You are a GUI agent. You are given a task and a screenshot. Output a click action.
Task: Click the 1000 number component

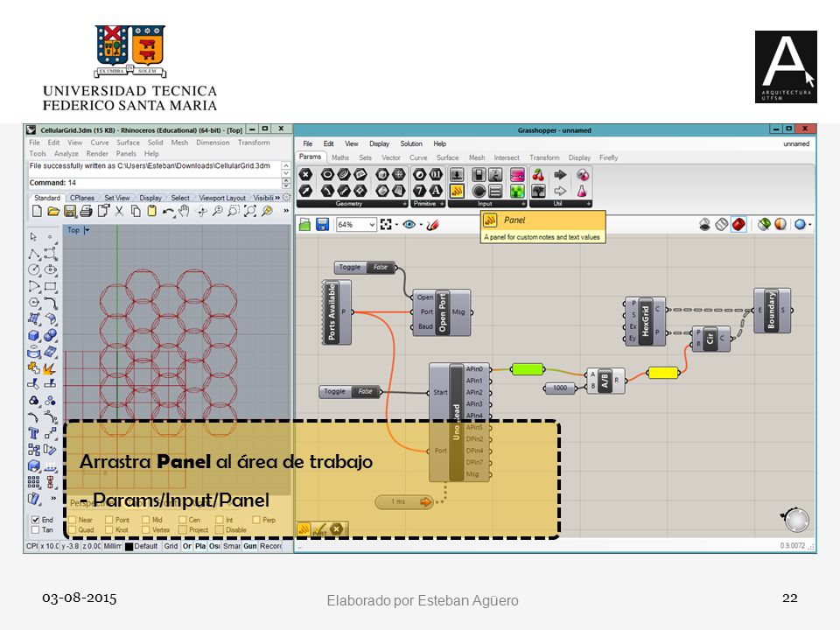560,388
